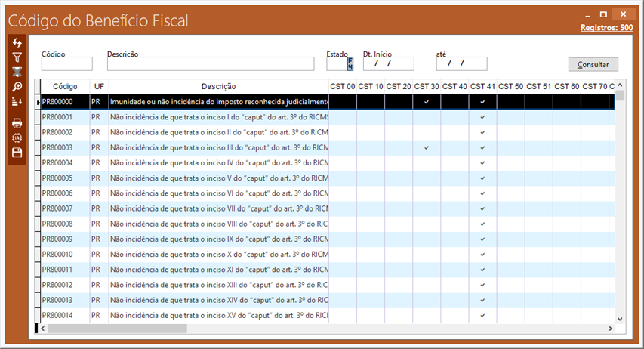Toggle CST 30 checkmark for PR800003
This screenshot has height=349, width=644.
[427, 147]
